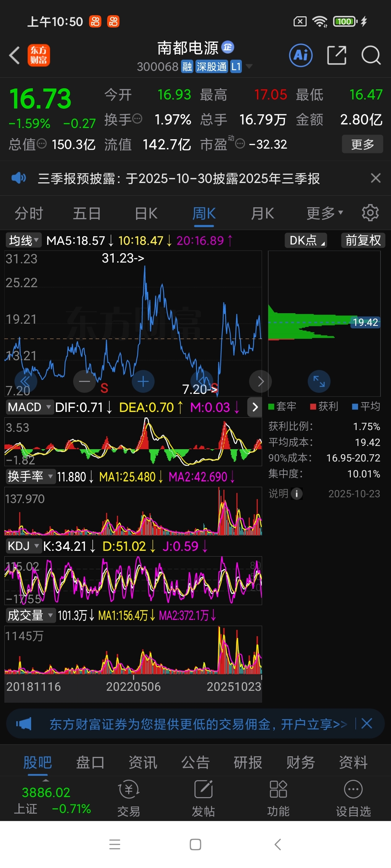Open the 股吧 forum tab
This screenshot has width=391, height=868.
pyautogui.click(x=38, y=762)
